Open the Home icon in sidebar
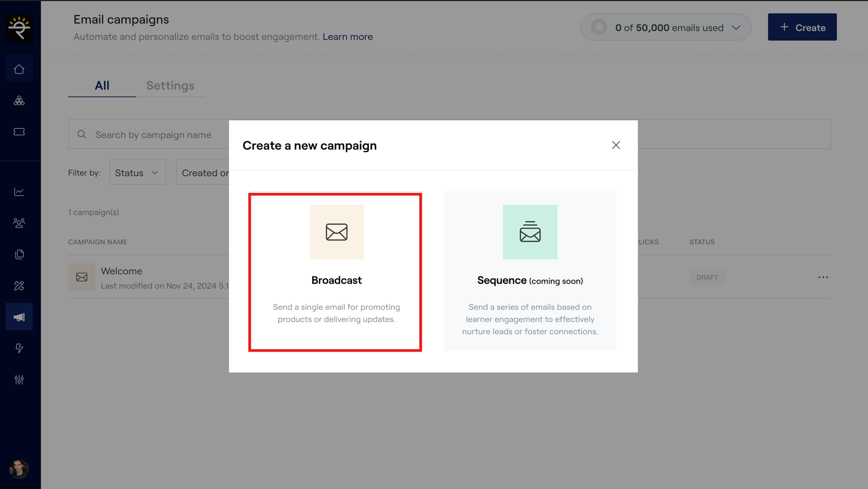 point(19,70)
